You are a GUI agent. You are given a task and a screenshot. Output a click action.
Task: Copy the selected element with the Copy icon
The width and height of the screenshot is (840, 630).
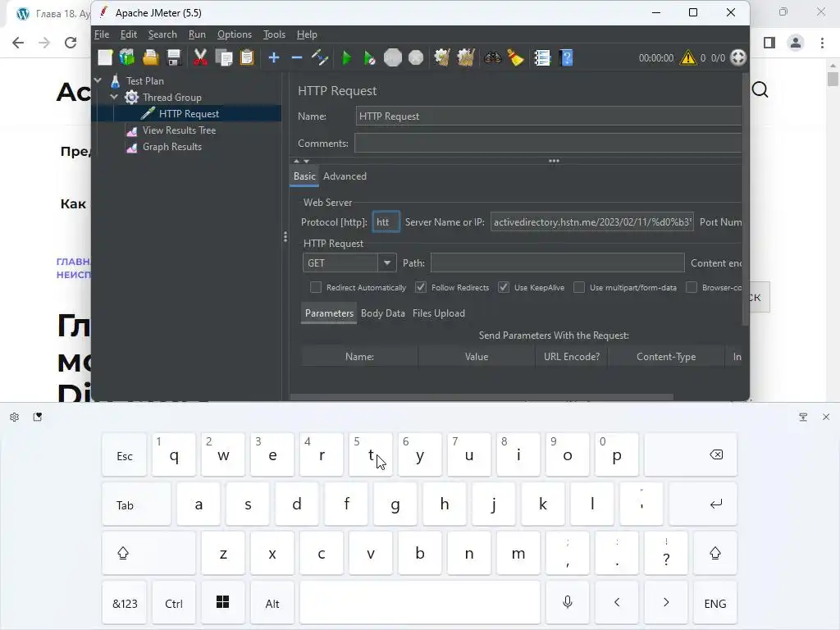224,57
